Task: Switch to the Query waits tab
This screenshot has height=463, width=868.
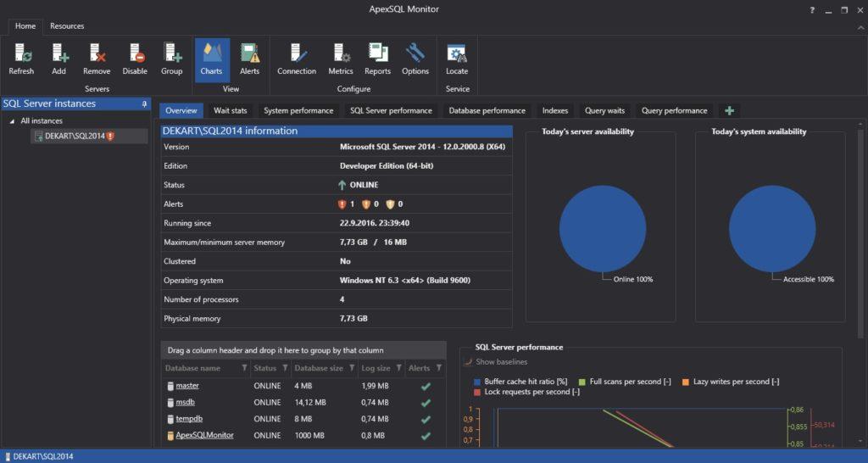Action: (604, 111)
